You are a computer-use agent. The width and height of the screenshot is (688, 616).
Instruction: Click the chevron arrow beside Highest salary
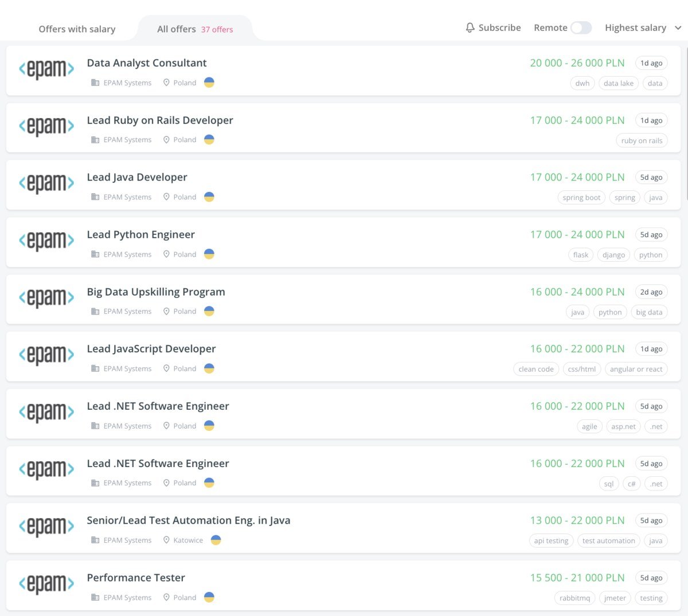678,28
